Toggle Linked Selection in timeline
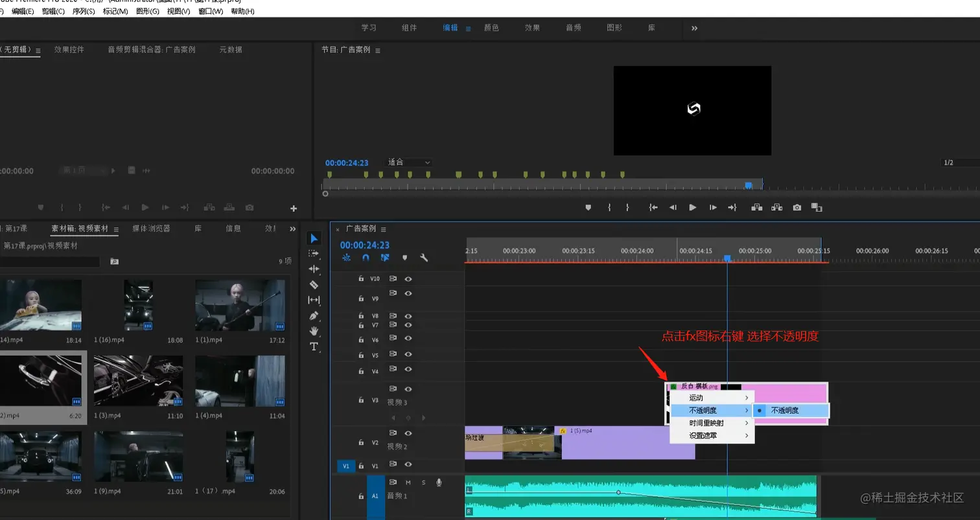 click(385, 258)
